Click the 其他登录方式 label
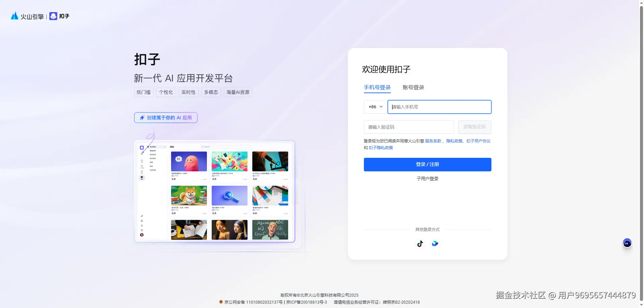The image size is (644, 308). click(x=427, y=230)
